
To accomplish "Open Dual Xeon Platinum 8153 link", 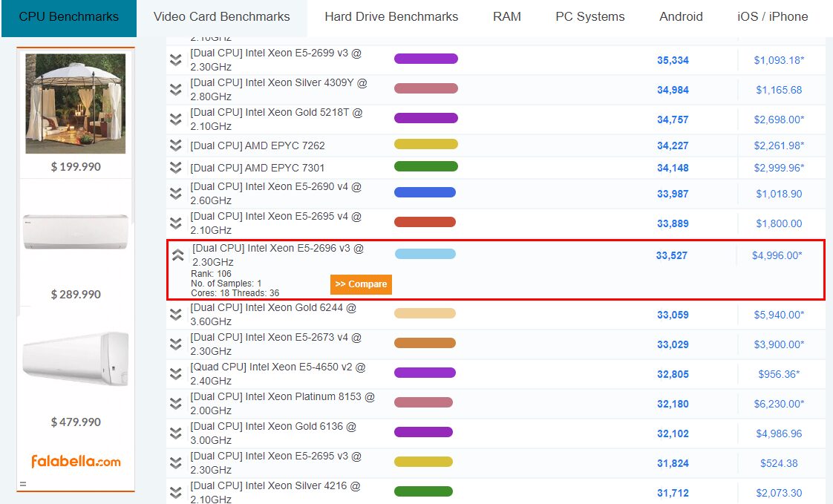I will [283, 404].
